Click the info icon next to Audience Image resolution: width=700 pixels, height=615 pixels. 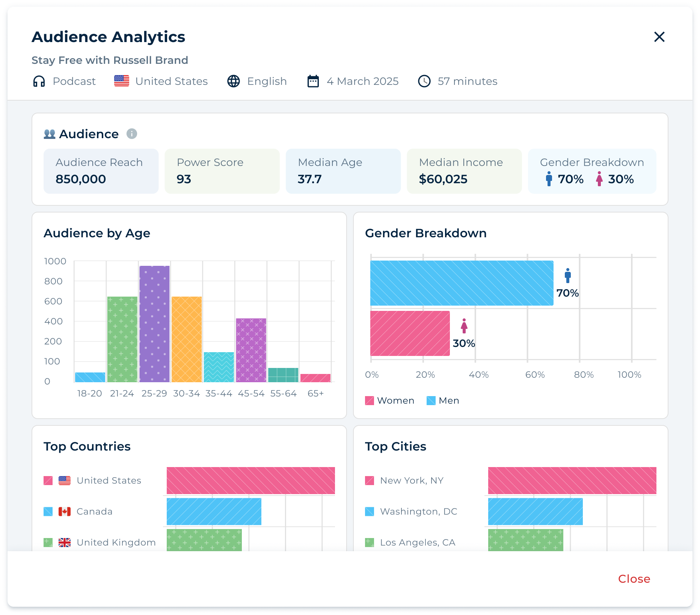coord(132,134)
